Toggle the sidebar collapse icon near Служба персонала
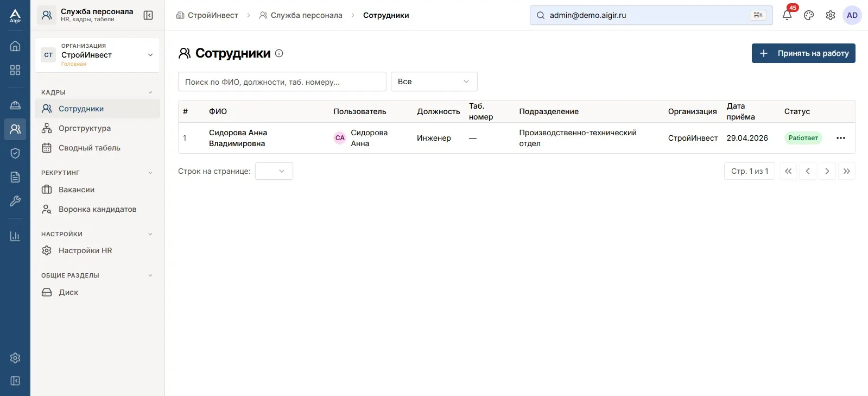 coord(148,15)
